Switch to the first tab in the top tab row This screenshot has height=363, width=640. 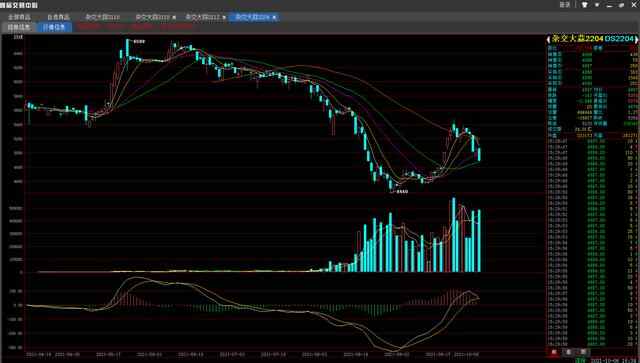pyautogui.click(x=19, y=17)
